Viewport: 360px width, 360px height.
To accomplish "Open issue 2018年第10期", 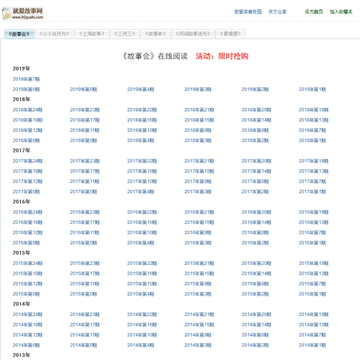I will (142, 130).
